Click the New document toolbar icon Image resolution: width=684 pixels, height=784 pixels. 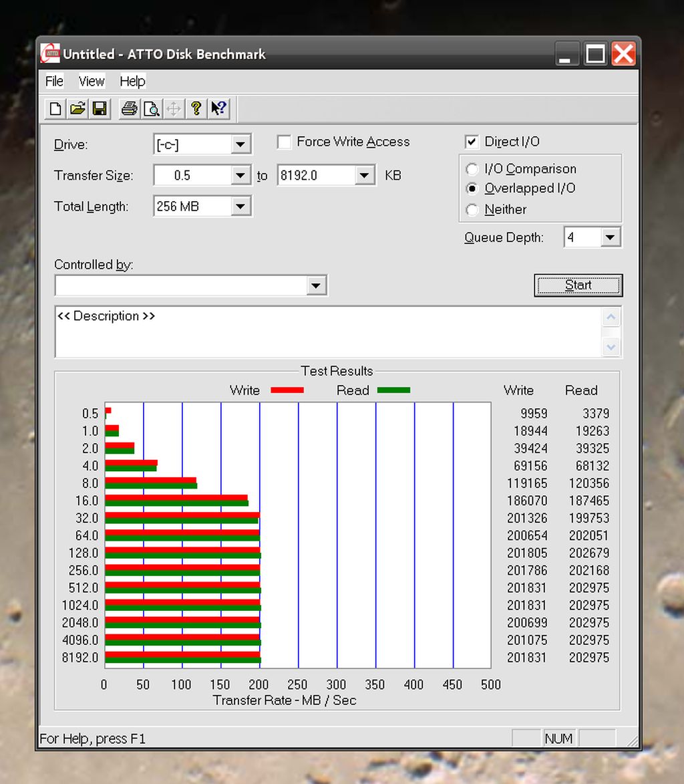tap(55, 108)
